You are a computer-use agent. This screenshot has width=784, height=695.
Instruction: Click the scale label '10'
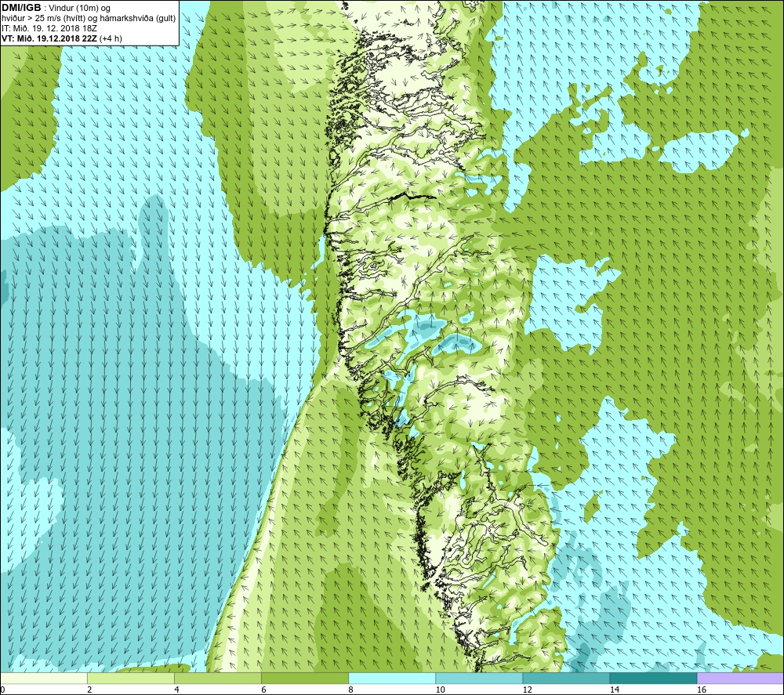coord(440,690)
